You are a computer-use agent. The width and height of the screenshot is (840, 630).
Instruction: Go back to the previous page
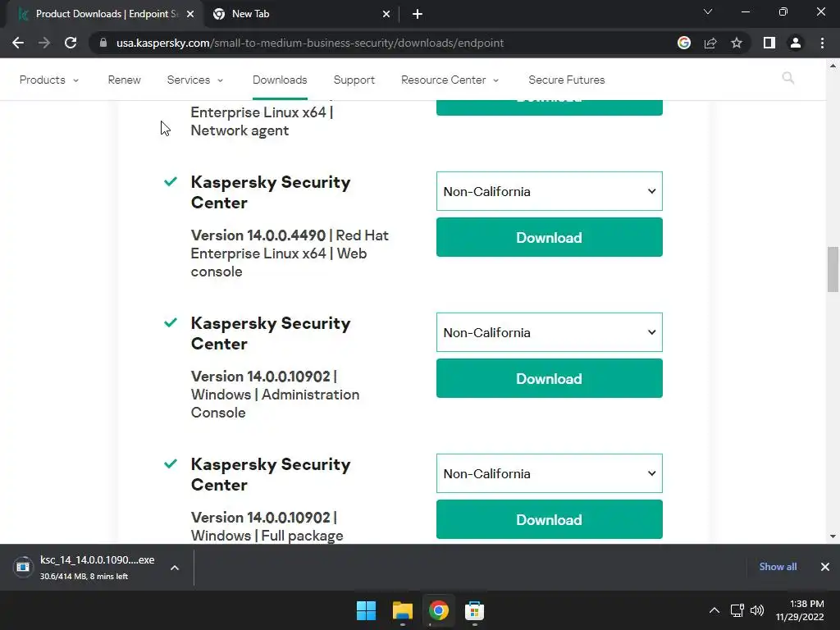18,43
